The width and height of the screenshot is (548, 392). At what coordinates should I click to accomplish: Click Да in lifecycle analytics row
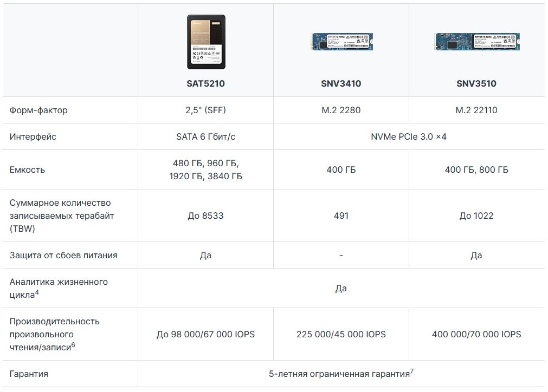click(341, 289)
